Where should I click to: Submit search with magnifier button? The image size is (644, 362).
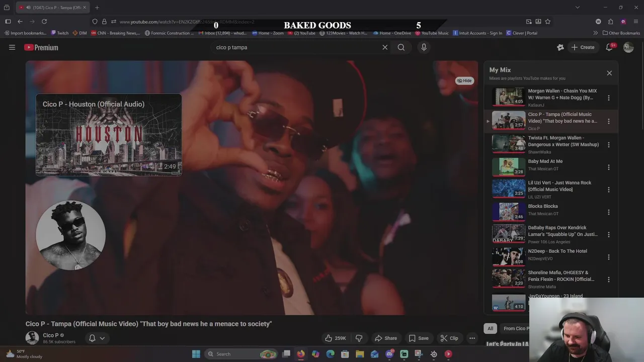pos(401,47)
